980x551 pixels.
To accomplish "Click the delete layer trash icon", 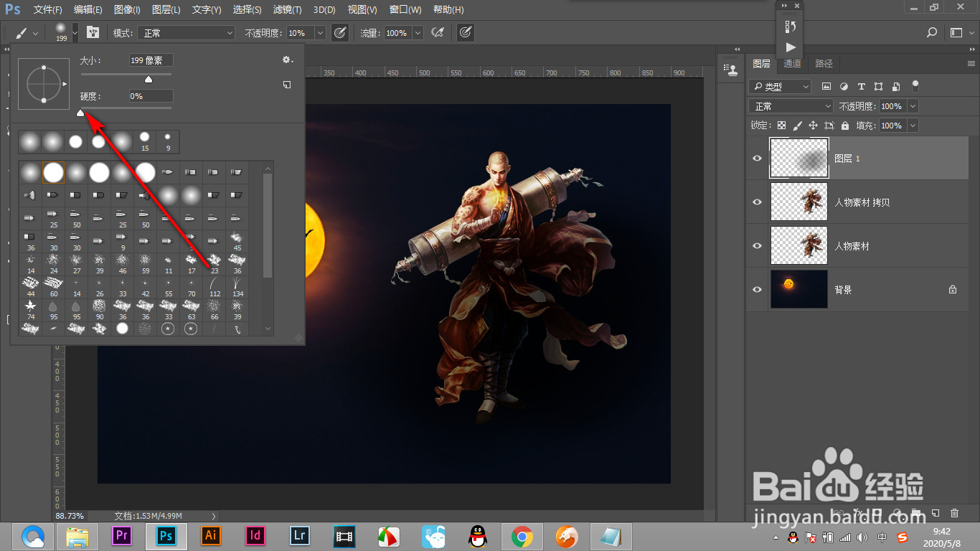I will click(954, 513).
